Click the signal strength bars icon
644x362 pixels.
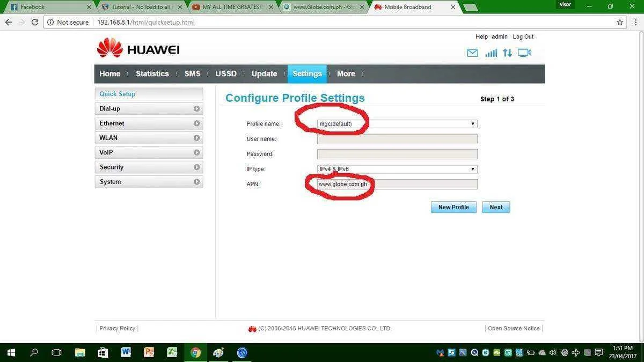pyautogui.click(x=491, y=53)
